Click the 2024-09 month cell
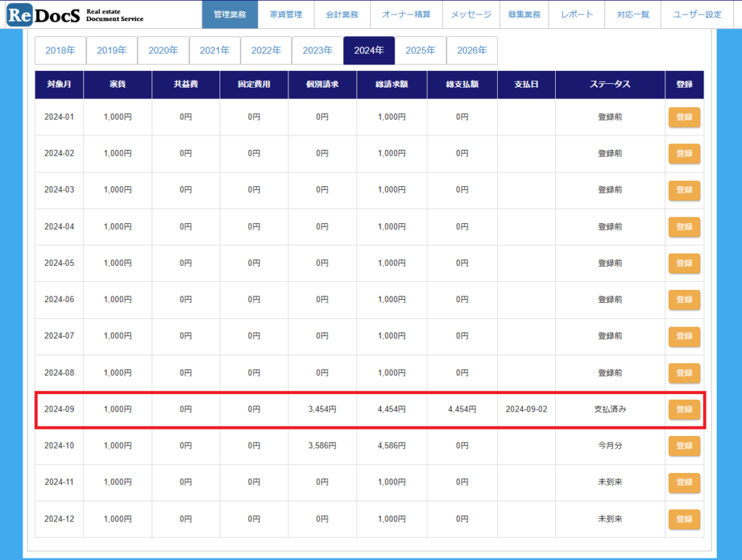This screenshot has height=560, width=742. click(59, 409)
